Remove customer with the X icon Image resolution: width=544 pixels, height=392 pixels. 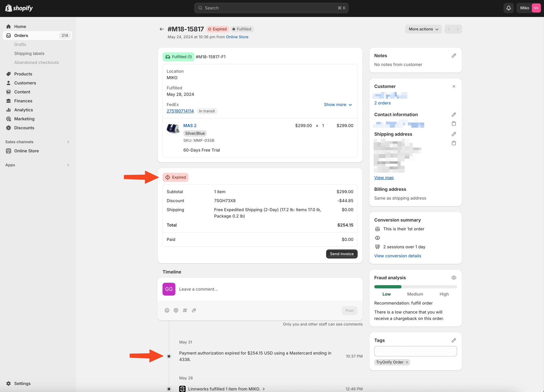(454, 86)
